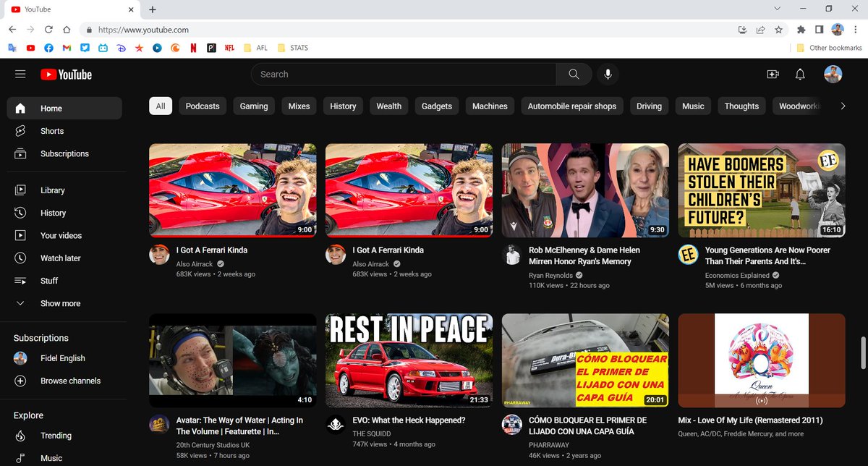Open Other bookmarks folder
The image size is (868, 466).
(x=829, y=48)
